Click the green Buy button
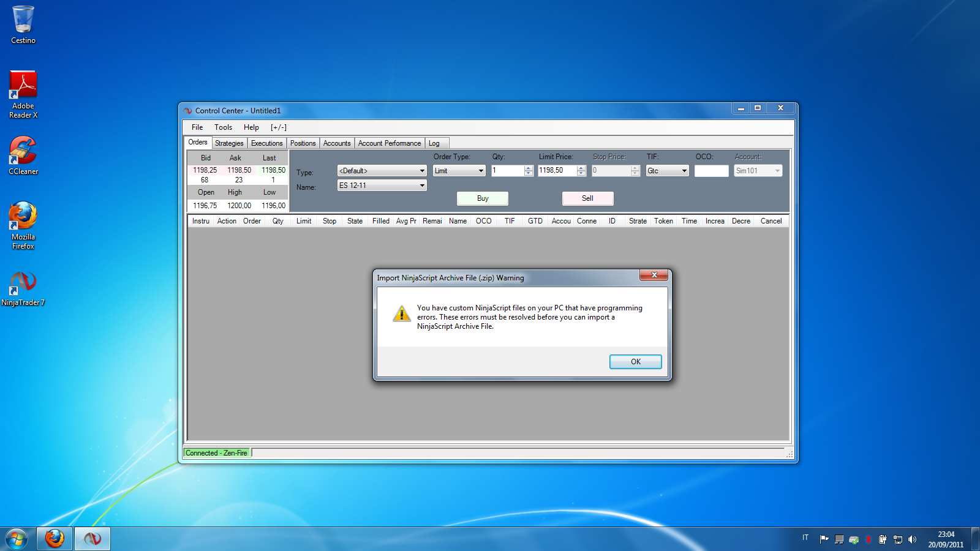980x551 pixels. (x=483, y=198)
